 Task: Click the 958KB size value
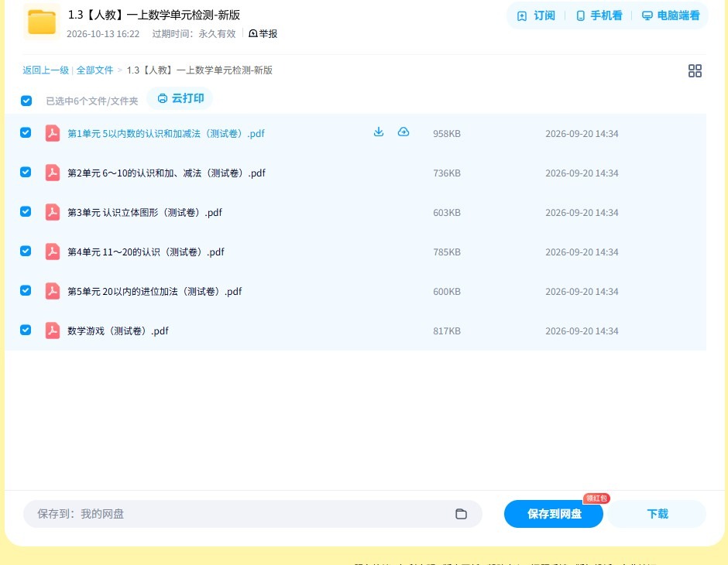447,134
